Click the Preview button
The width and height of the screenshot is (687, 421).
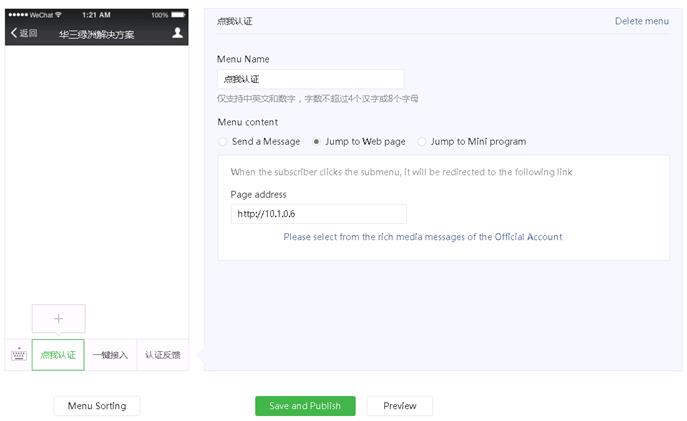(x=400, y=406)
